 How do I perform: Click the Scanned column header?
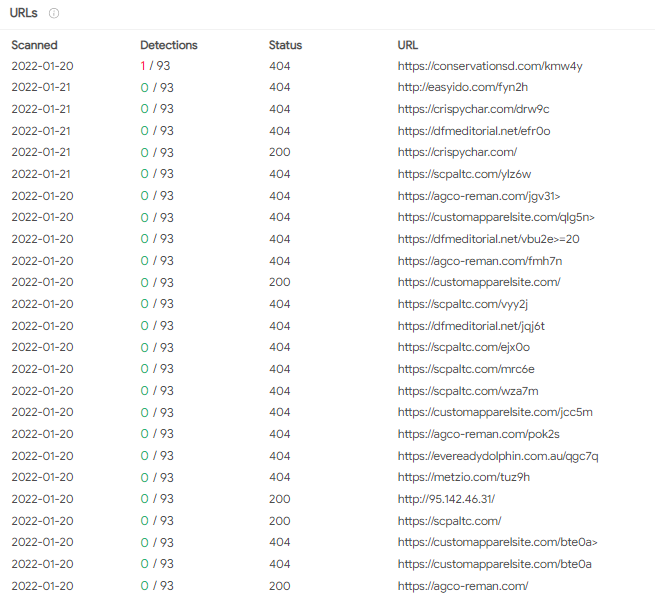click(x=34, y=45)
